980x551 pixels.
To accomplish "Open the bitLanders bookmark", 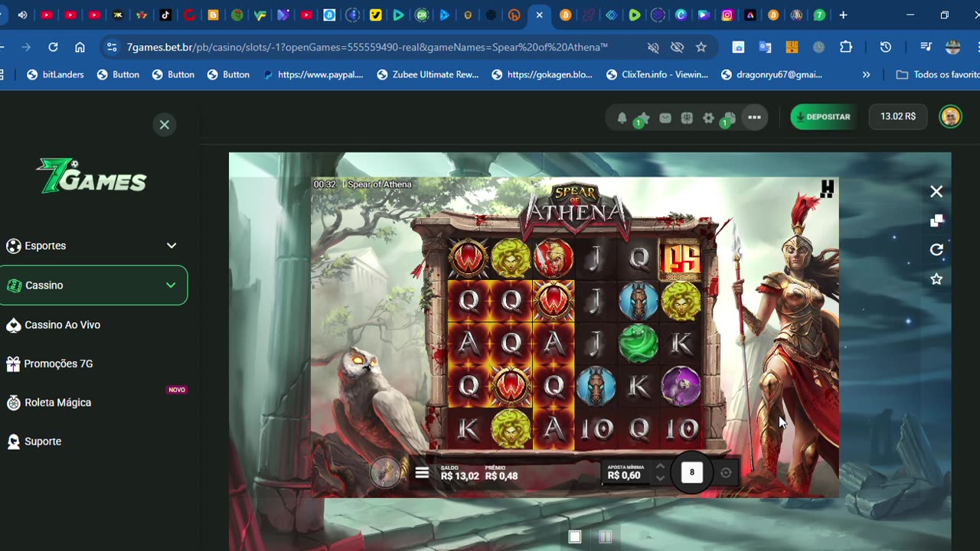I will click(55, 74).
